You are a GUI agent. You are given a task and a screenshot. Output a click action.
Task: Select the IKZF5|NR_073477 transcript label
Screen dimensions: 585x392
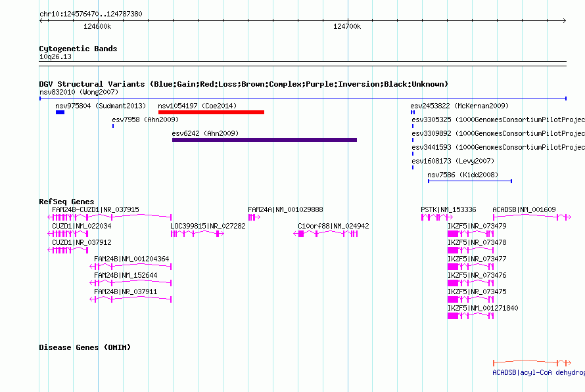click(x=477, y=259)
